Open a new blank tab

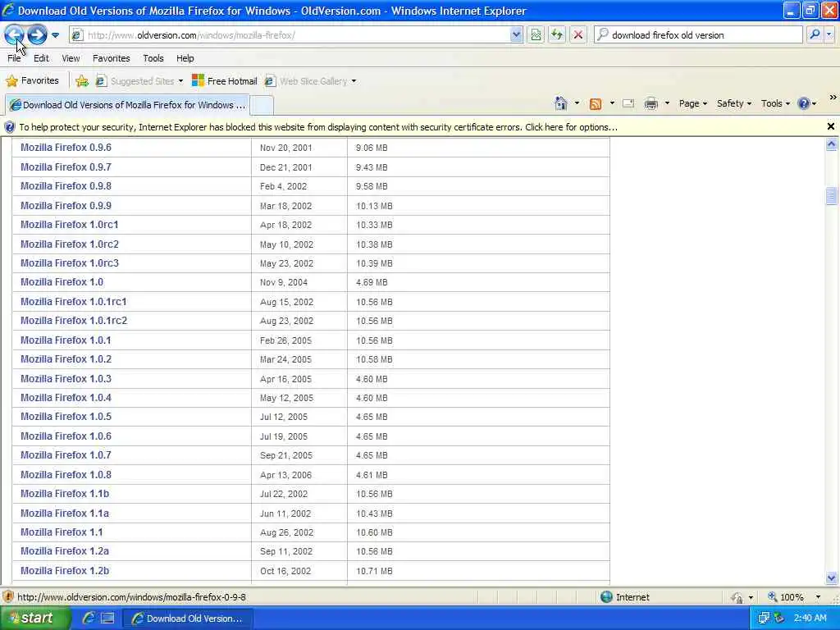(262, 105)
